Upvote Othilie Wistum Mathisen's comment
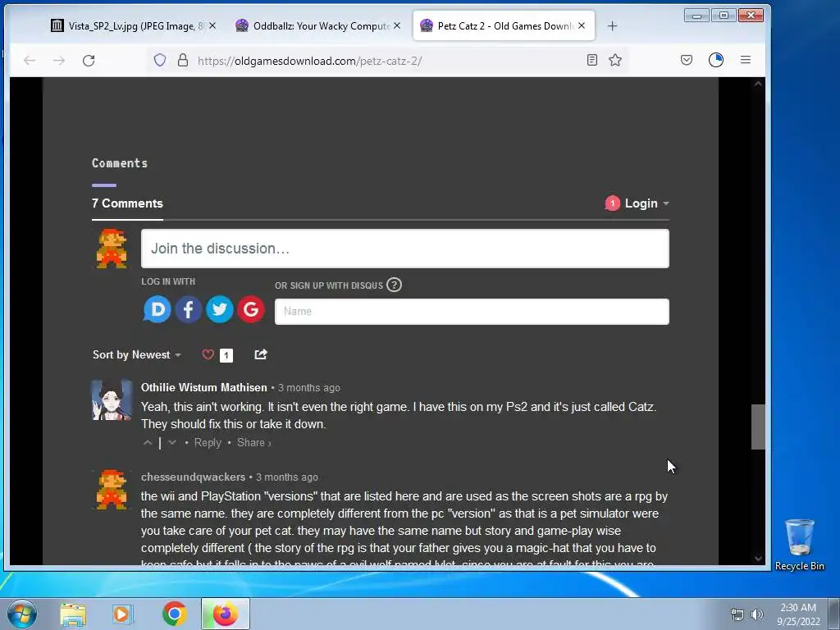Image resolution: width=840 pixels, height=630 pixels. point(148,442)
